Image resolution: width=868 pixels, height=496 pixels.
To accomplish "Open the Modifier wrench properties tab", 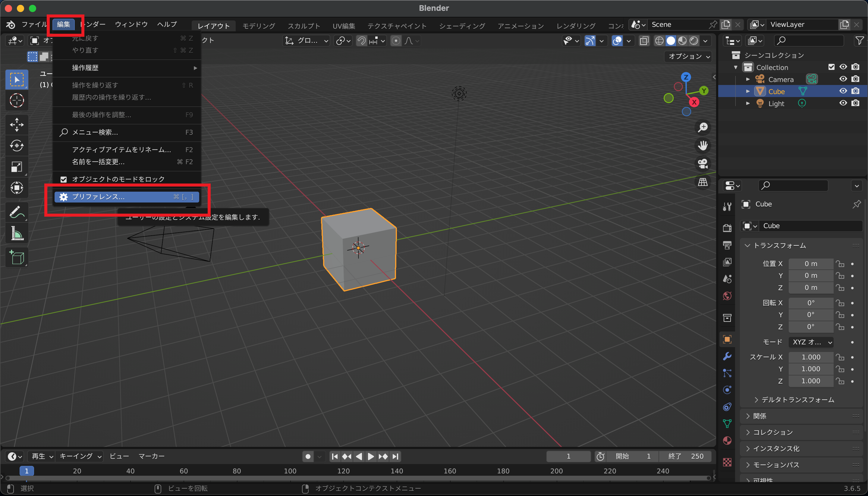I will (x=727, y=356).
